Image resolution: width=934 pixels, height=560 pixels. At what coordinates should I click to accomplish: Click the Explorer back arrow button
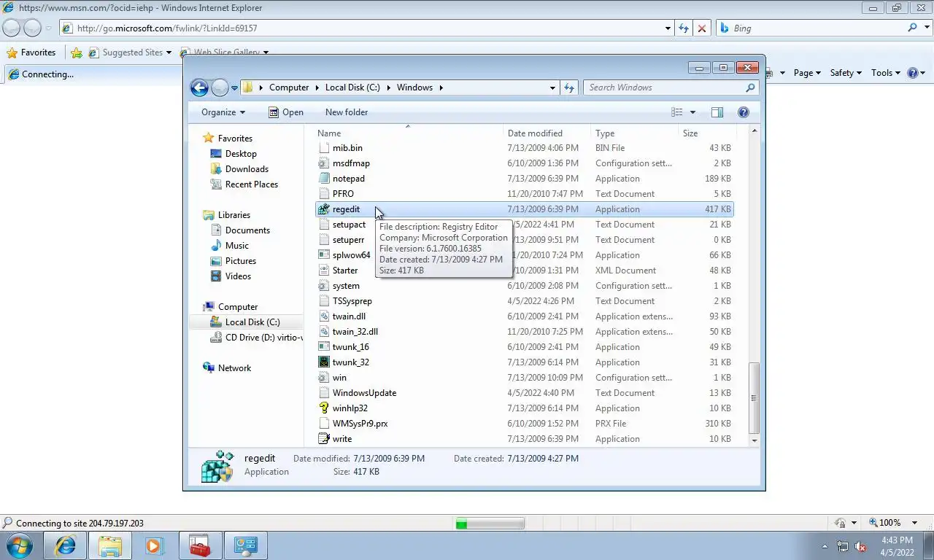(x=199, y=87)
